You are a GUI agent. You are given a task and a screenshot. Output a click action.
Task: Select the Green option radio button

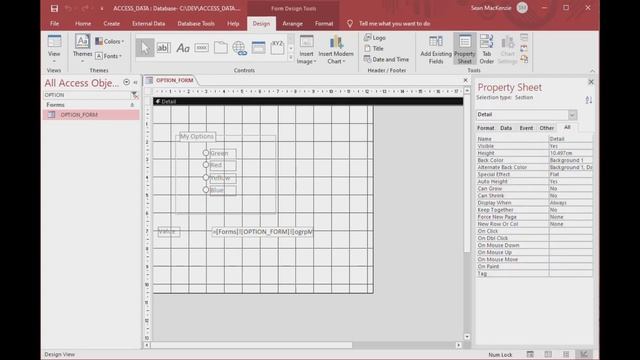pyautogui.click(x=206, y=153)
